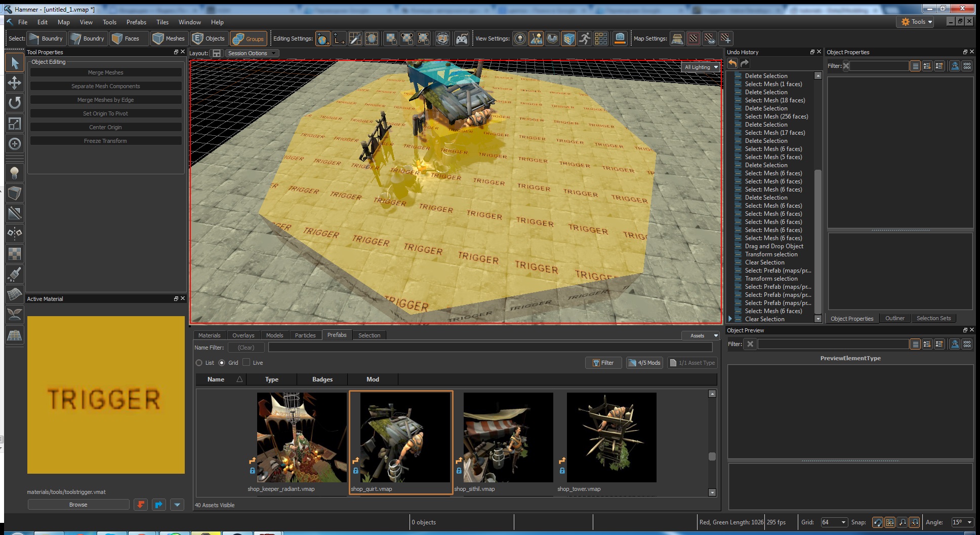Click the spy hat icon in Object Properties
980x535 pixels.
[954, 66]
